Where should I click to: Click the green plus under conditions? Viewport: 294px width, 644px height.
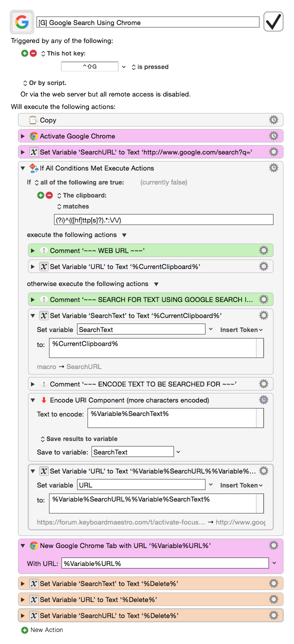[40, 195]
